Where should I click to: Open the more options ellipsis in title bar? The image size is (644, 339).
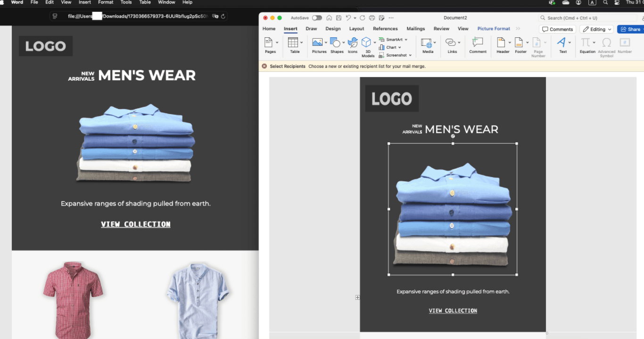[x=391, y=18]
